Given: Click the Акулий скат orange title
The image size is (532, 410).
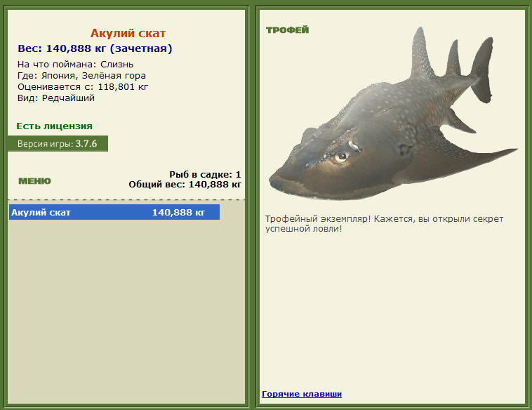Looking at the screenshot, I should pyautogui.click(x=128, y=33).
